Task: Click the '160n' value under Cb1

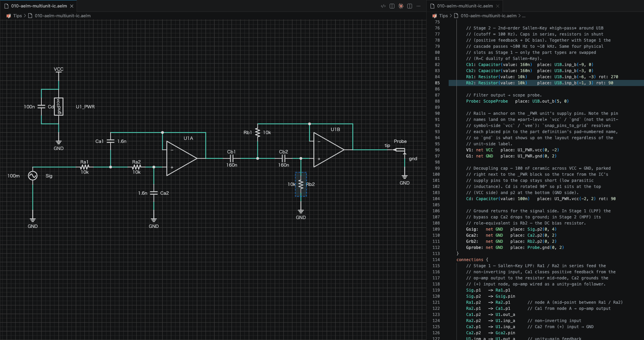Action: (232, 165)
